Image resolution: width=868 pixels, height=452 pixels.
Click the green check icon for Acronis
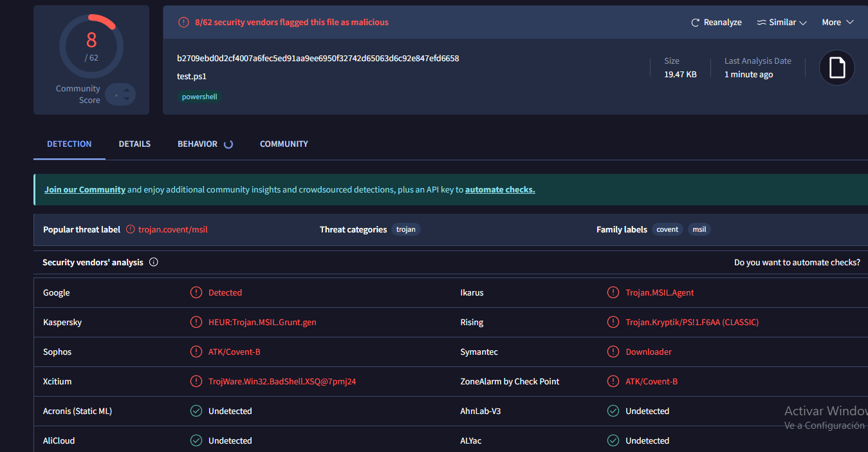click(196, 411)
